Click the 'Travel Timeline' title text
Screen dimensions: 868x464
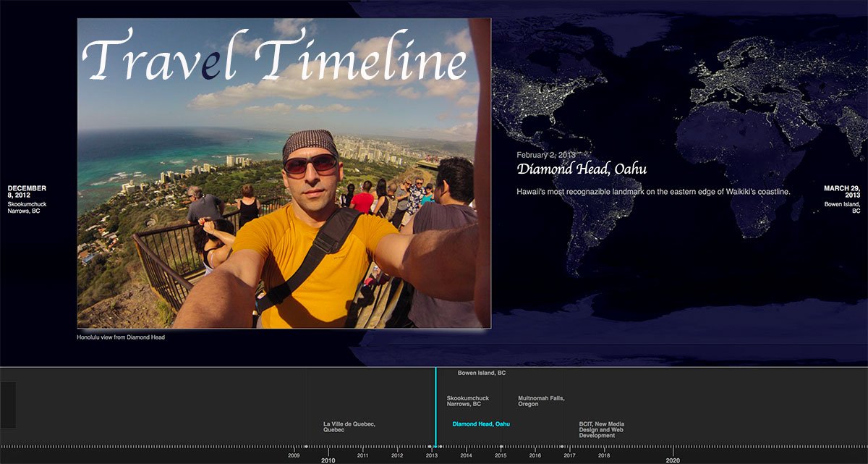275,56
